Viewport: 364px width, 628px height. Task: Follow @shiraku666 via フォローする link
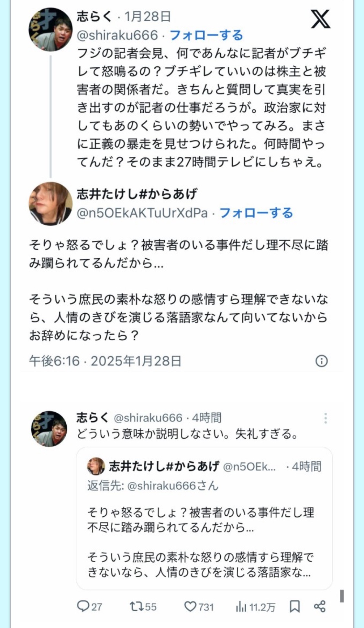click(x=206, y=35)
